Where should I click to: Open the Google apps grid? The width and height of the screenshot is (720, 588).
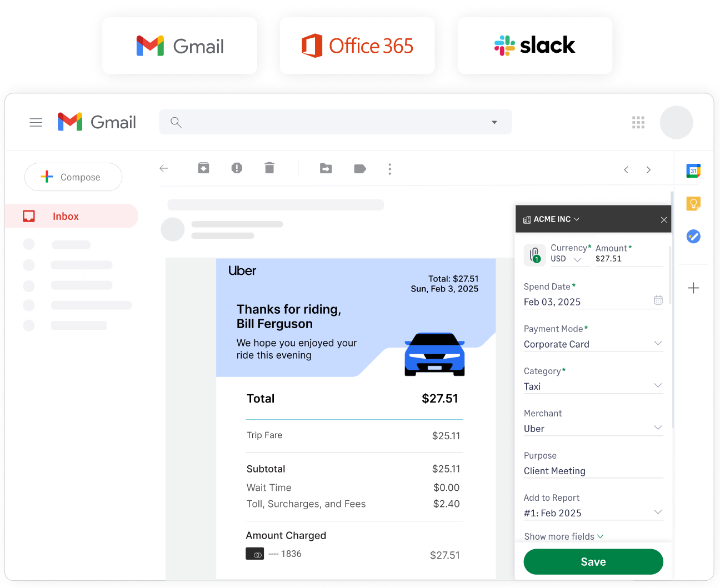[x=638, y=122]
